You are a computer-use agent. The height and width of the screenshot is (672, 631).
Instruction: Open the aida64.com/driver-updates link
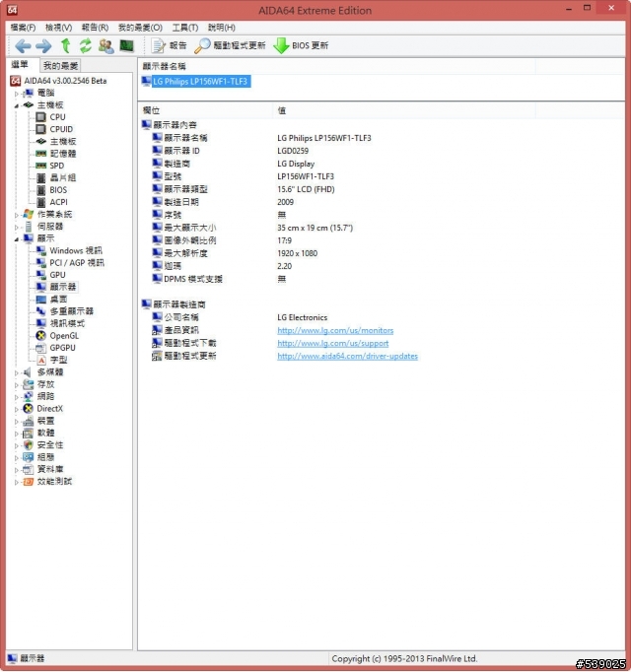[x=347, y=356]
